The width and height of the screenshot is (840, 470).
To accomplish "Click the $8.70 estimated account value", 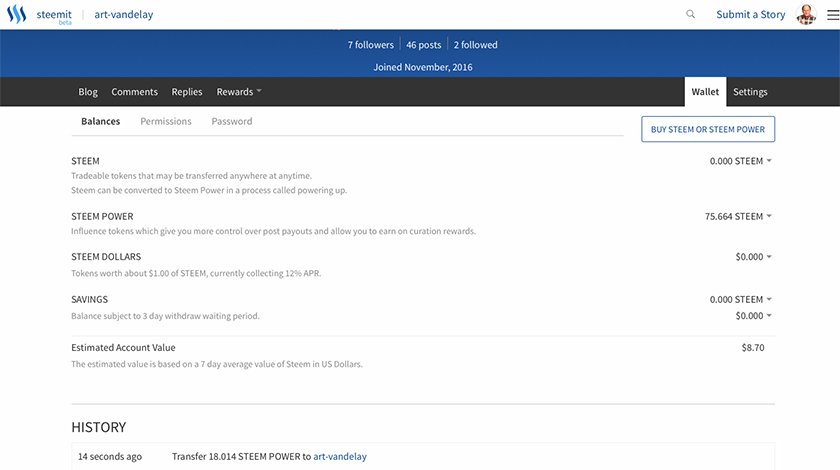I will 753,348.
